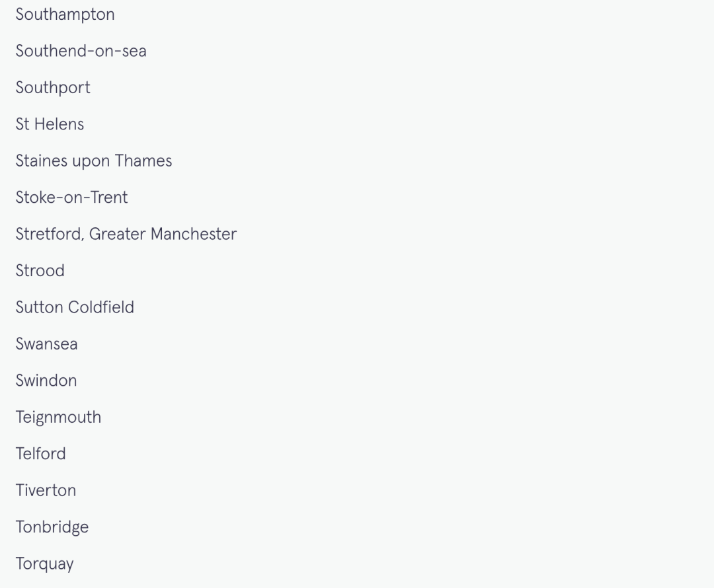Open the Teignmouth link
This screenshot has width=714, height=588.
point(58,418)
